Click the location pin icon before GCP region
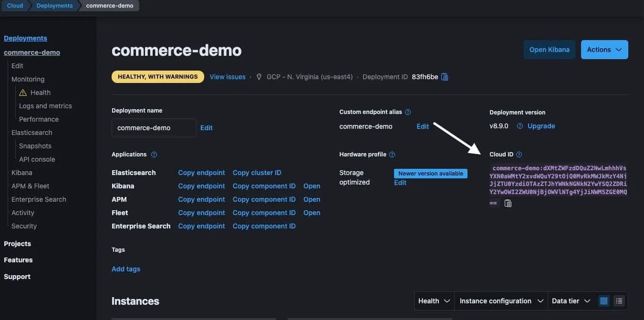 tap(259, 76)
